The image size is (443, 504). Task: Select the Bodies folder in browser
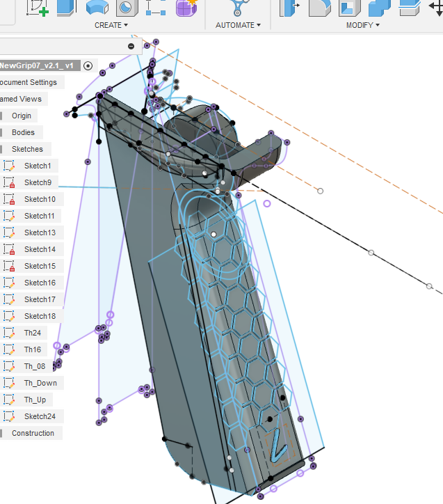coord(23,132)
